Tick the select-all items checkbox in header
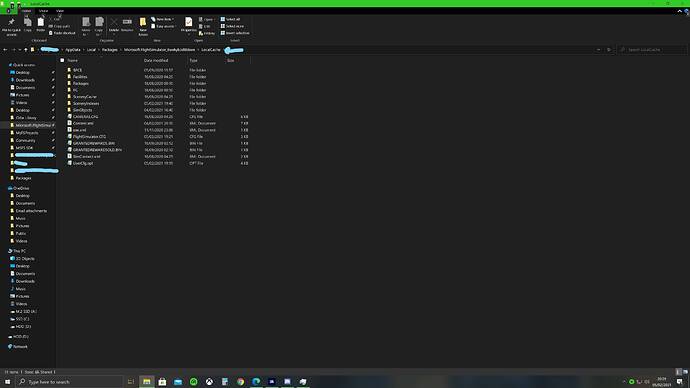Viewport: 690px width, 388px height. point(62,60)
